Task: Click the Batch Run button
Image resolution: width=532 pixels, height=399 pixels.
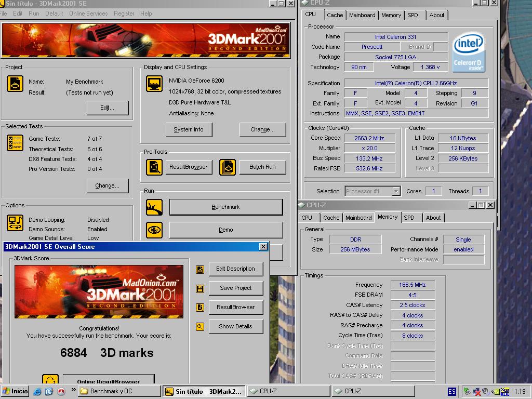Action: pos(262,167)
